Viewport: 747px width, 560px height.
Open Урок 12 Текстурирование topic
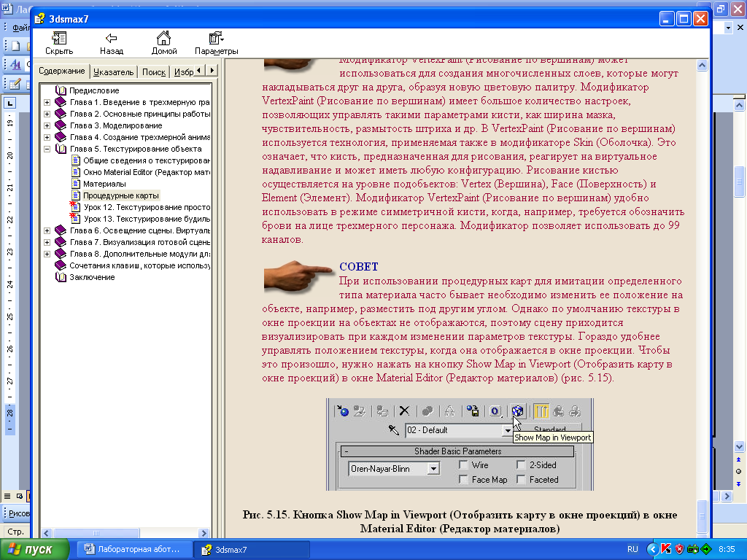point(147,207)
